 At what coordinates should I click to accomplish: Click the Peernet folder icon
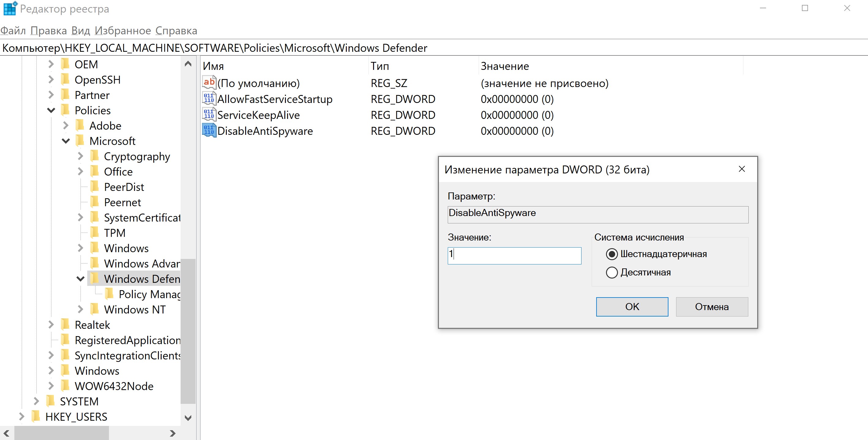point(95,202)
